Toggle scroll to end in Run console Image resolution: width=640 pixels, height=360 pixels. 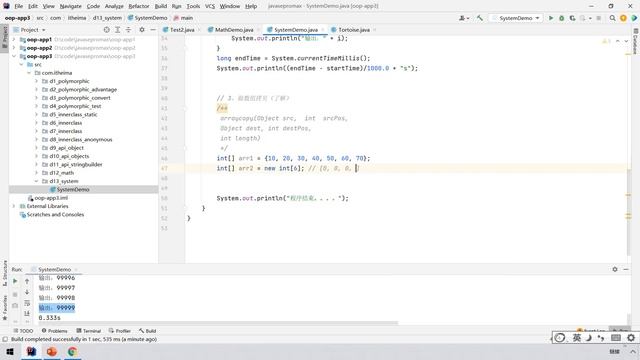point(27,313)
